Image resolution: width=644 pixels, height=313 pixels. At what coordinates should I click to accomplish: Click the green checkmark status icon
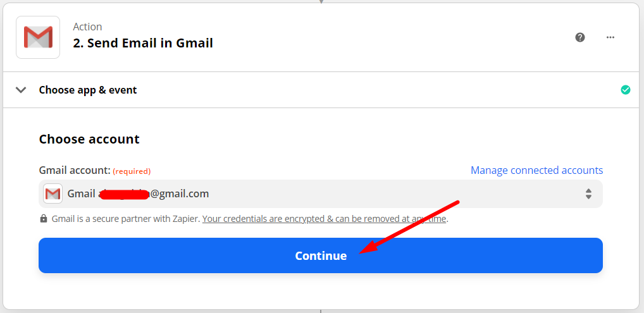coord(626,90)
